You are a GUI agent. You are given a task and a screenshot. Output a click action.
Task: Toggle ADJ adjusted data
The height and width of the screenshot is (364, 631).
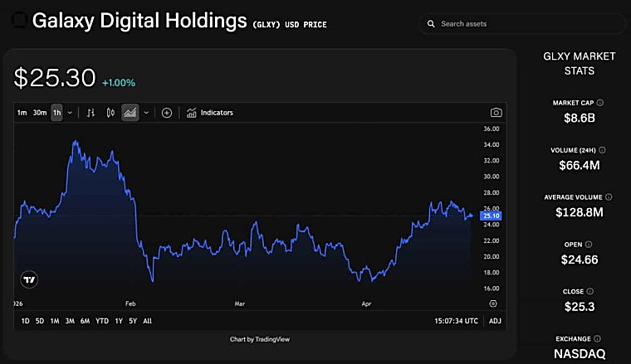tap(495, 321)
